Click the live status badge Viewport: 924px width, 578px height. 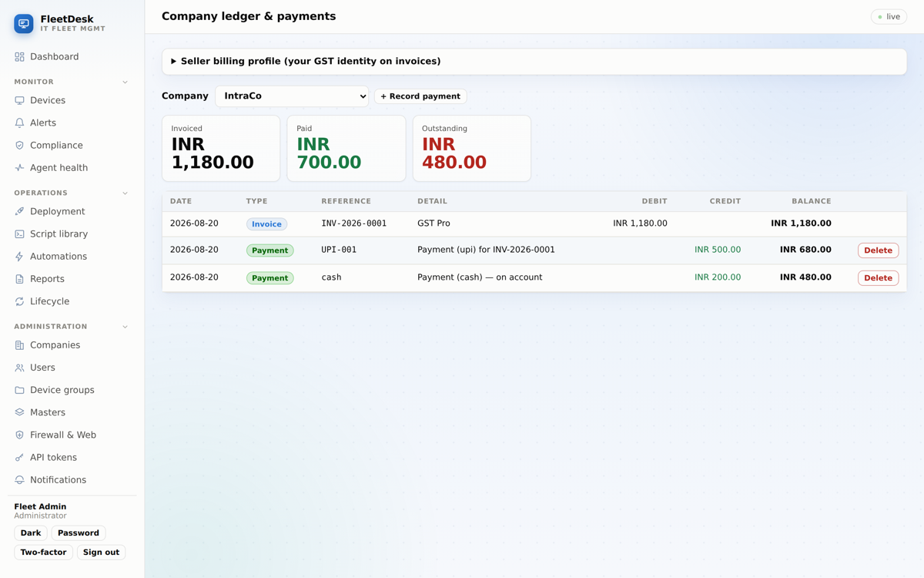[889, 17]
